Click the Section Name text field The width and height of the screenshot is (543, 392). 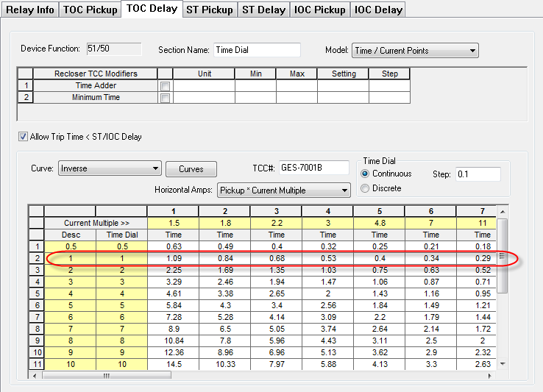tap(257, 50)
